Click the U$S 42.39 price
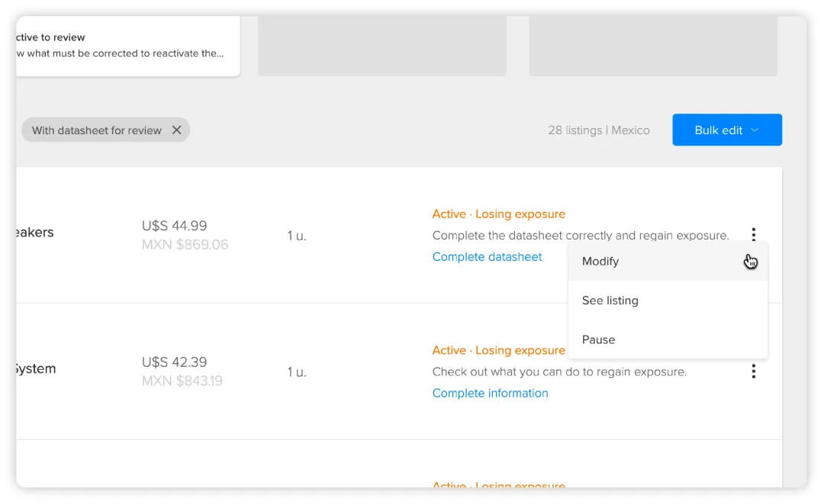Viewport: 824px width, 504px height. point(174,362)
